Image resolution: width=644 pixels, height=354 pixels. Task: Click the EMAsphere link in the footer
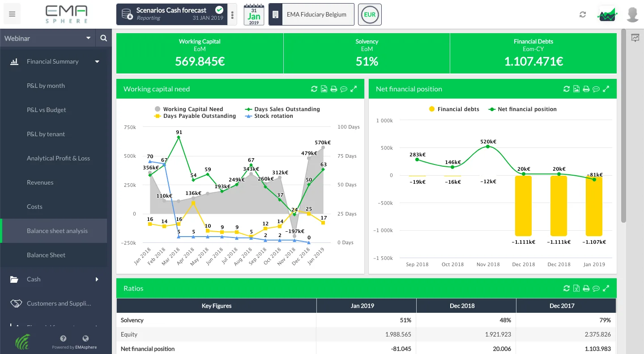[x=85, y=347]
